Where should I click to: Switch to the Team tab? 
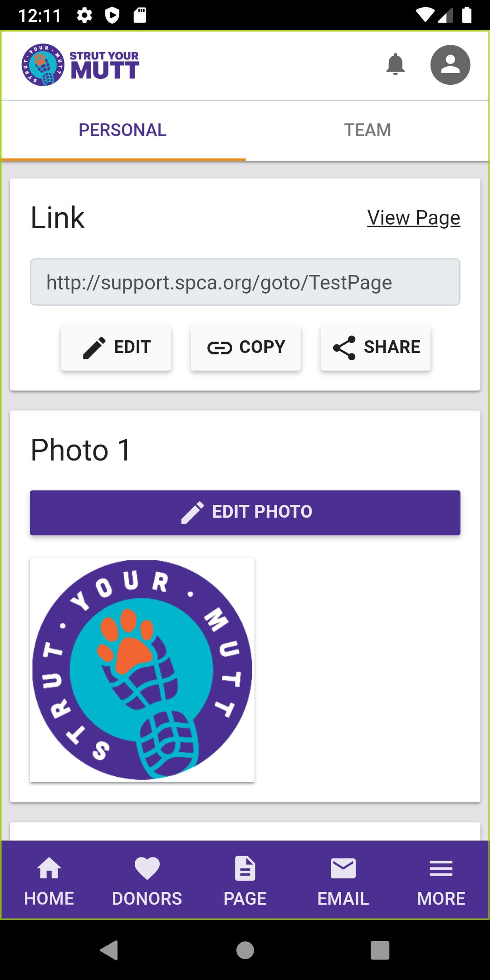367,130
